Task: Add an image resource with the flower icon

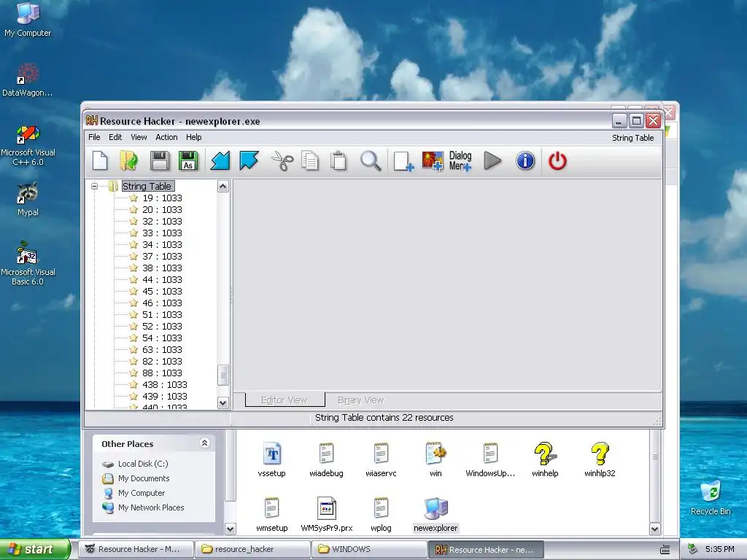Action: pos(433,161)
